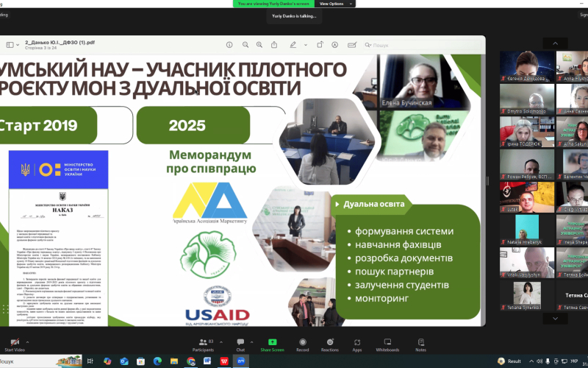
Task: Click the green Share Screen button
Action: click(x=272, y=344)
